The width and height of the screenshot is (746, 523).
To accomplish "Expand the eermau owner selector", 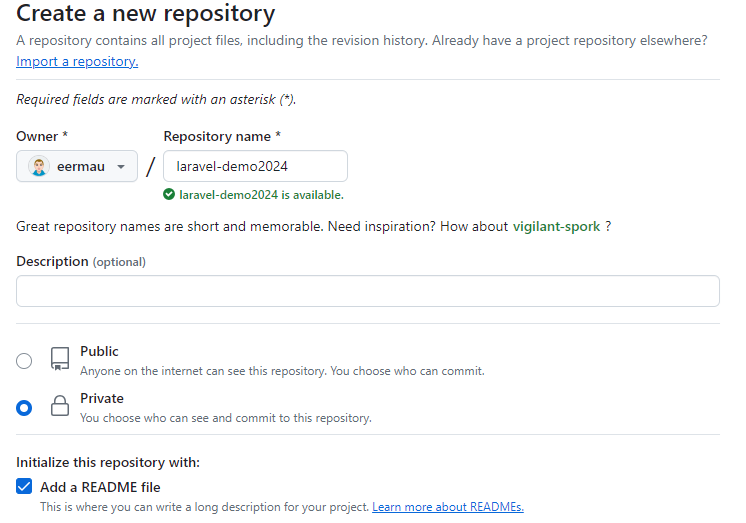I will pos(77,166).
